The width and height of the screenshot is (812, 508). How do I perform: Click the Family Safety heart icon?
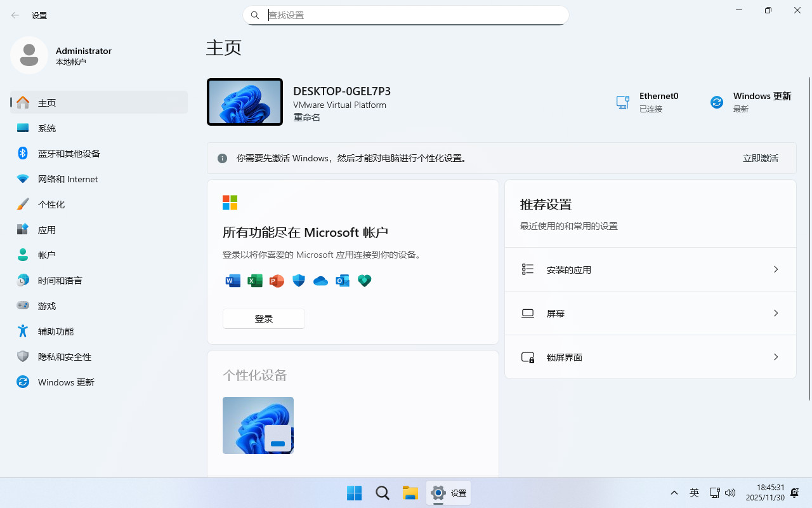(x=364, y=281)
